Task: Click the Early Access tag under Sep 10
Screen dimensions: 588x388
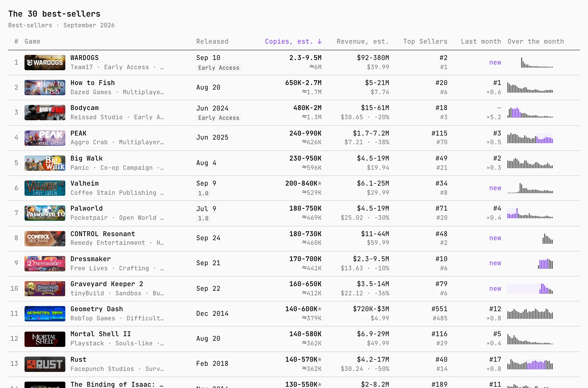Action: coord(219,68)
